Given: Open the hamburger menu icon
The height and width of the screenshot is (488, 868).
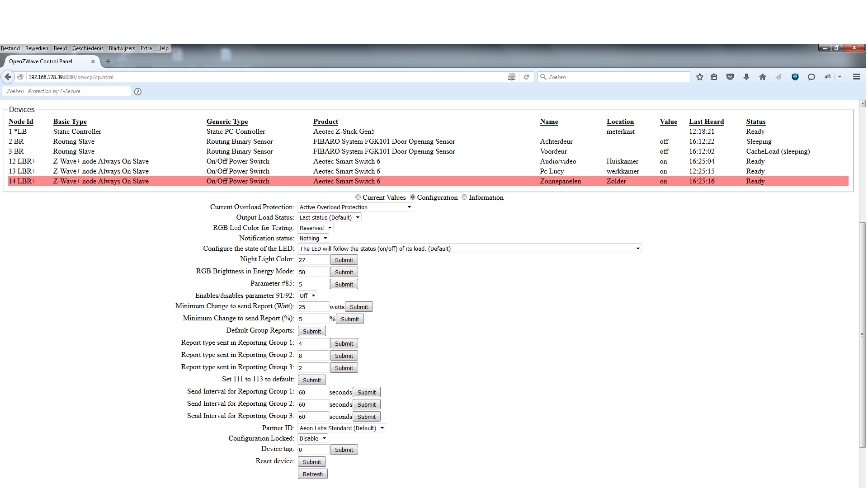Looking at the screenshot, I should 856,77.
